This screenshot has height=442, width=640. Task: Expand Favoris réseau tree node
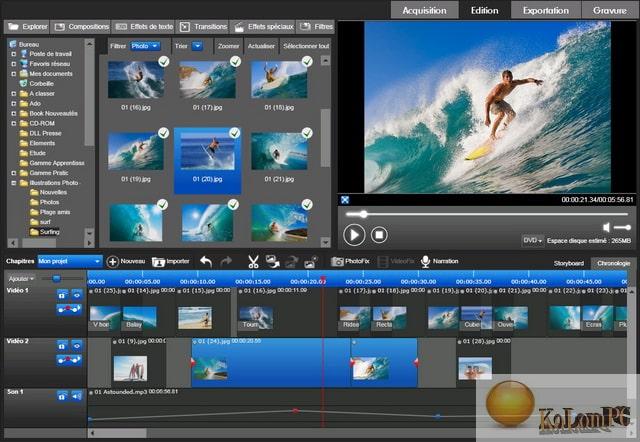(14, 64)
